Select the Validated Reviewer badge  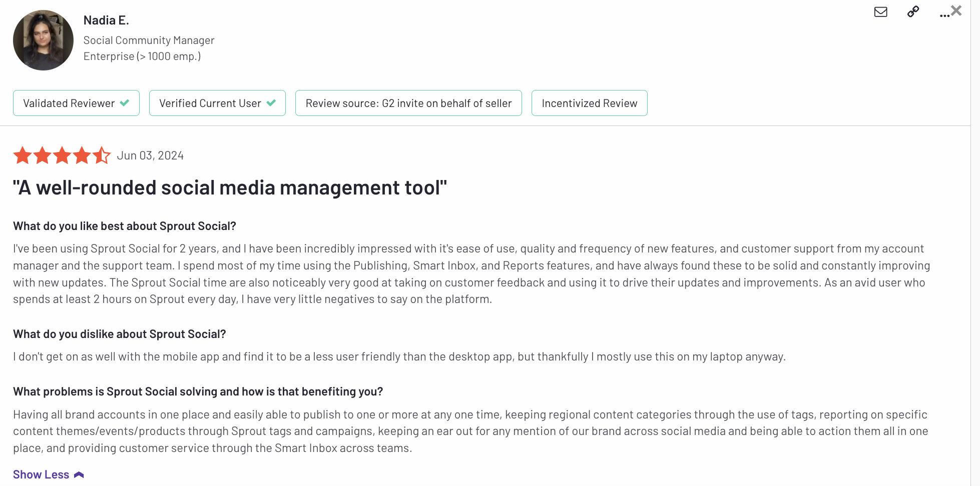pos(76,102)
